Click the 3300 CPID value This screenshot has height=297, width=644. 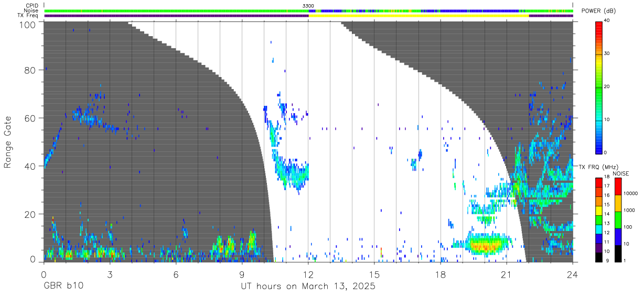coord(308,5)
